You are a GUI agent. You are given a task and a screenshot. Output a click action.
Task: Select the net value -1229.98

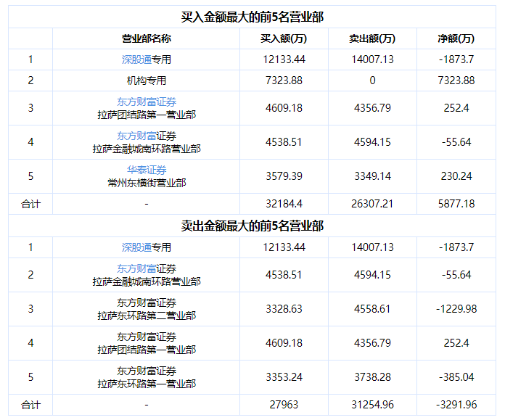click(456, 309)
